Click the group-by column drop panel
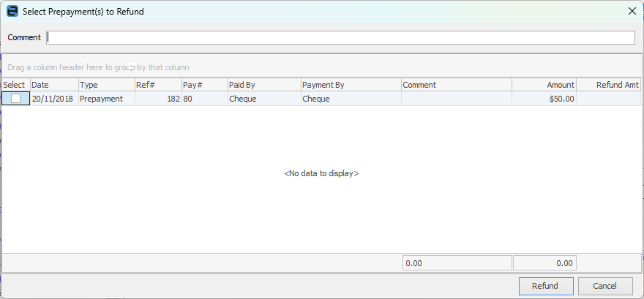644x299 pixels. (321, 67)
